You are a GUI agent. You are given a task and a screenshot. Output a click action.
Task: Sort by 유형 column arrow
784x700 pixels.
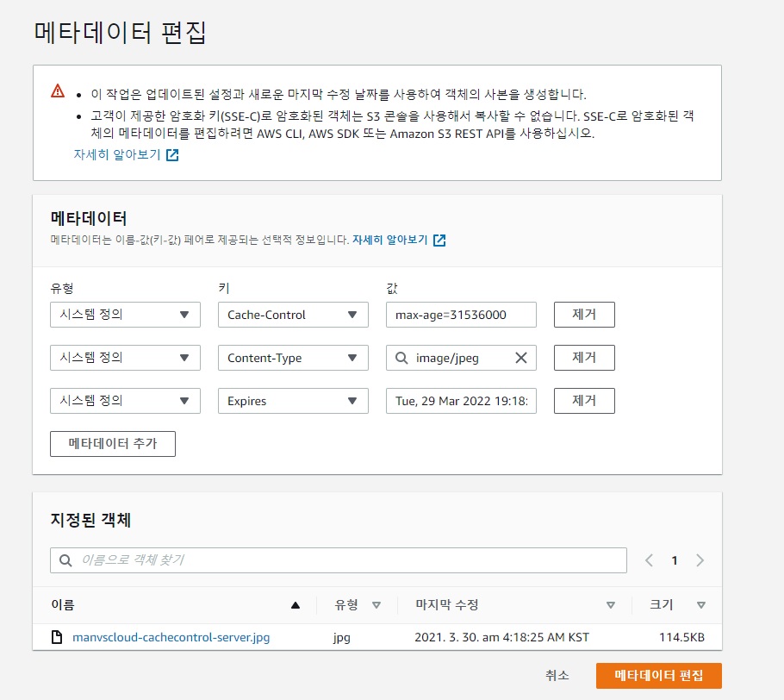click(x=376, y=605)
